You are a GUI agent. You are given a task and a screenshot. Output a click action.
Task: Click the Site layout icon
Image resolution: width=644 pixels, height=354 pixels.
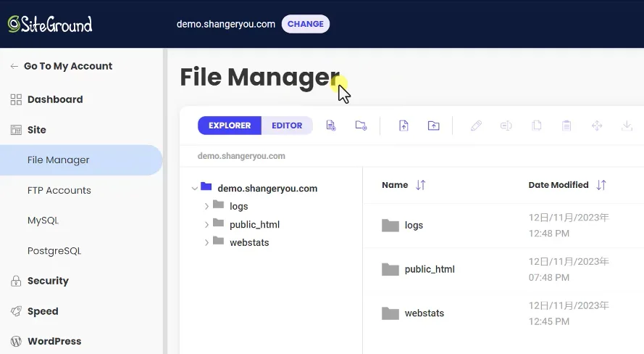pos(16,130)
